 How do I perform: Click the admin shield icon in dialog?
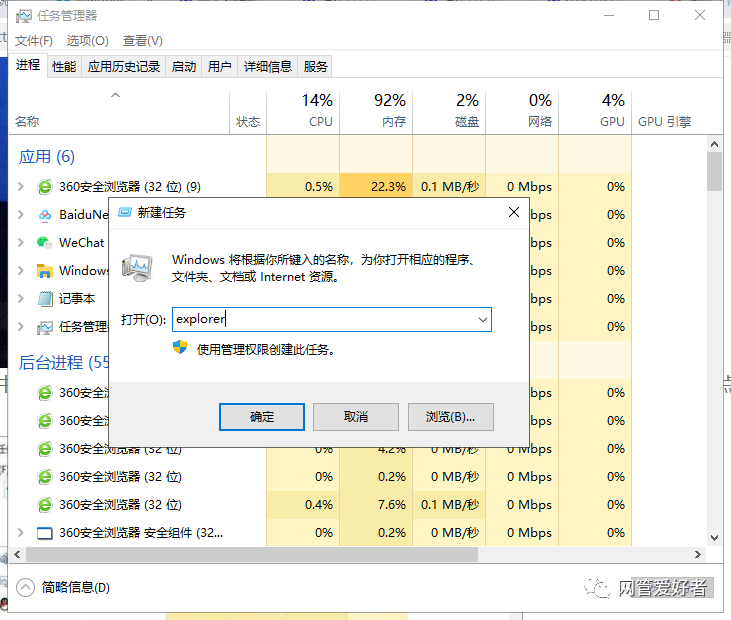pos(180,347)
